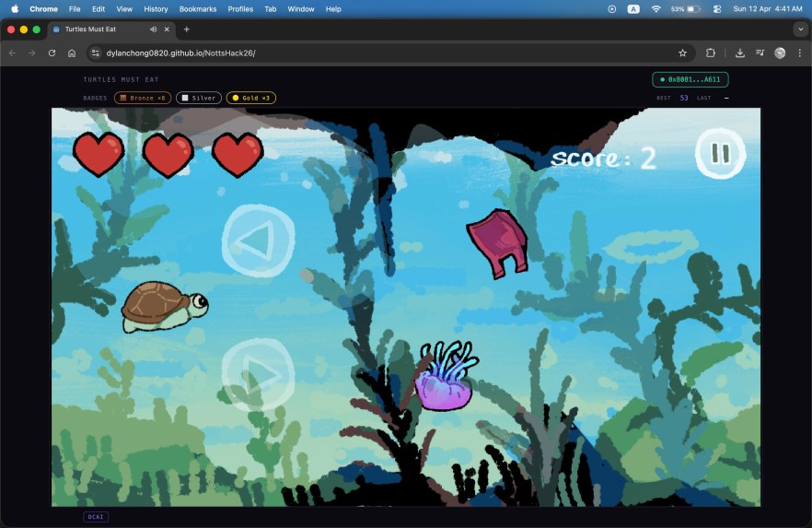The width and height of the screenshot is (812, 528).
Task: Expand the tab search dropdown arrow
Action: tap(800, 29)
